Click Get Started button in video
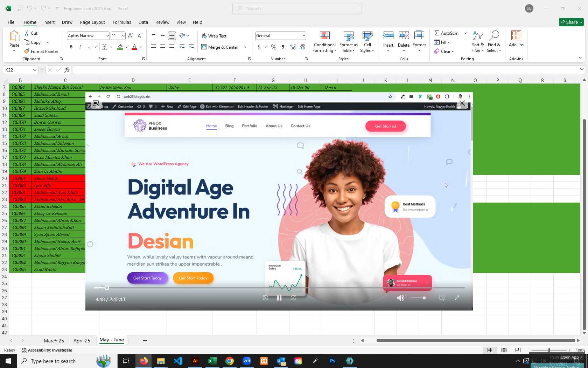Image resolution: width=588 pixels, height=368 pixels. click(x=385, y=126)
